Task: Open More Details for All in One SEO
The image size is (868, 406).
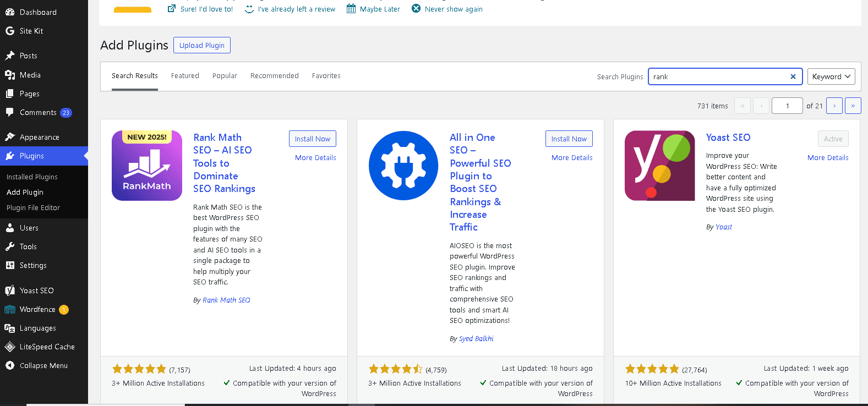Action: click(572, 157)
